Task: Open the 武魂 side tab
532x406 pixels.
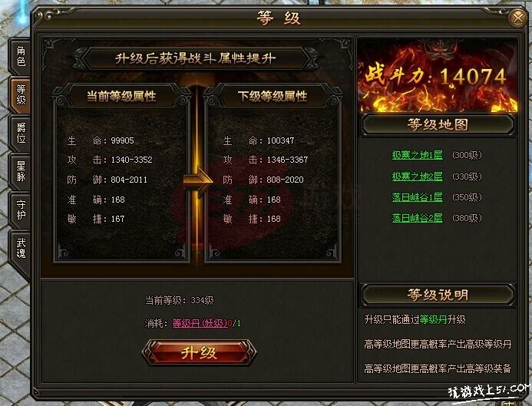Action: tap(21, 248)
